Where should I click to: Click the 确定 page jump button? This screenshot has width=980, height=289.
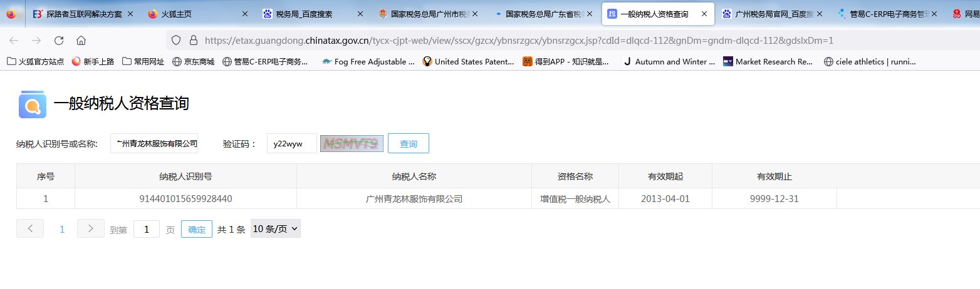click(x=196, y=230)
